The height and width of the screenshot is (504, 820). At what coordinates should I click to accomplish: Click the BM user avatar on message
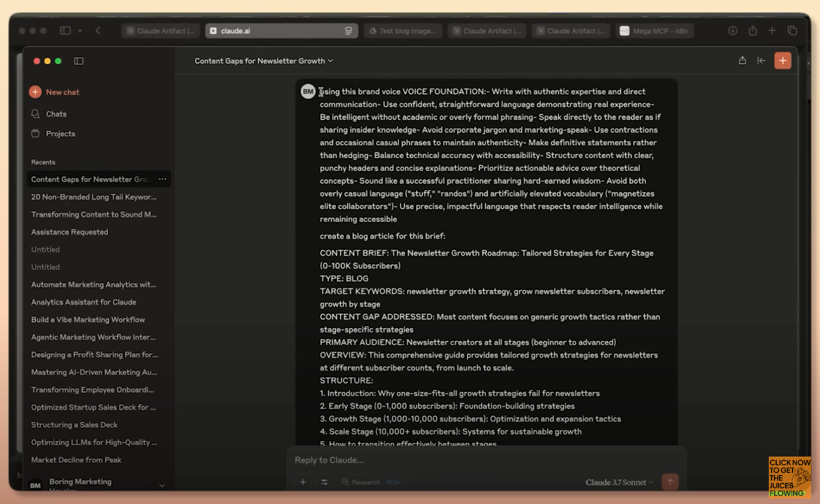(308, 92)
